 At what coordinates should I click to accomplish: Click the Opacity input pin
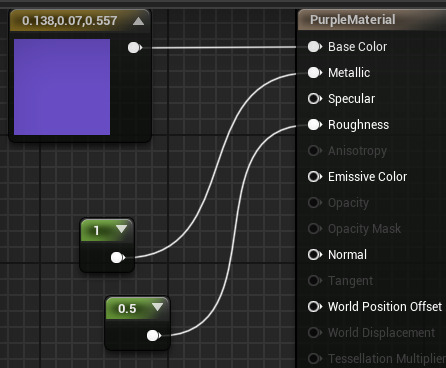tap(315, 203)
